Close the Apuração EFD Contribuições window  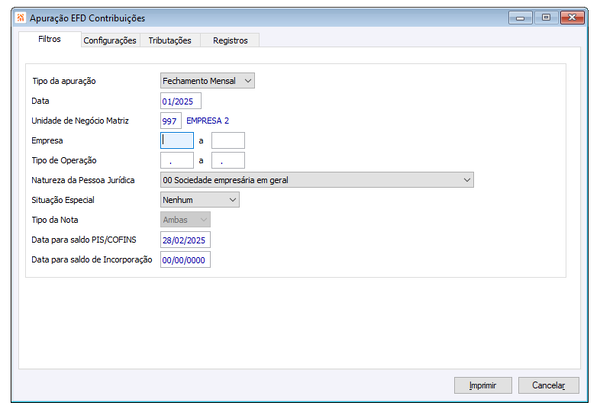point(572,18)
